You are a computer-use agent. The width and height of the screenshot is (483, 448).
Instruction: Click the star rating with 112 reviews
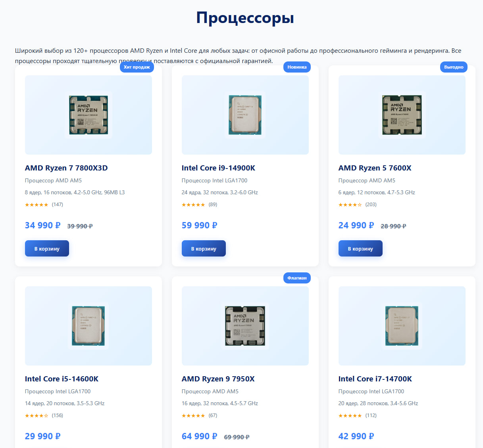coord(350,415)
